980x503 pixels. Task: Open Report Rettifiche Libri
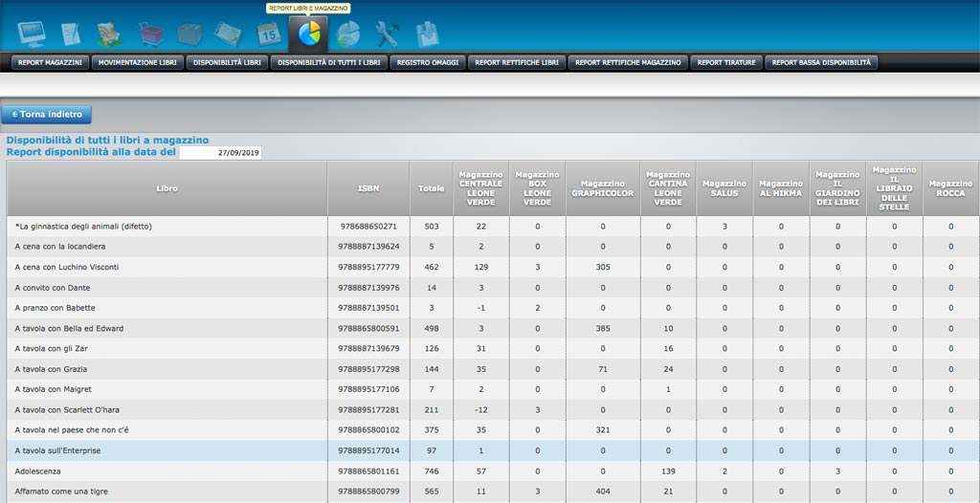click(517, 62)
